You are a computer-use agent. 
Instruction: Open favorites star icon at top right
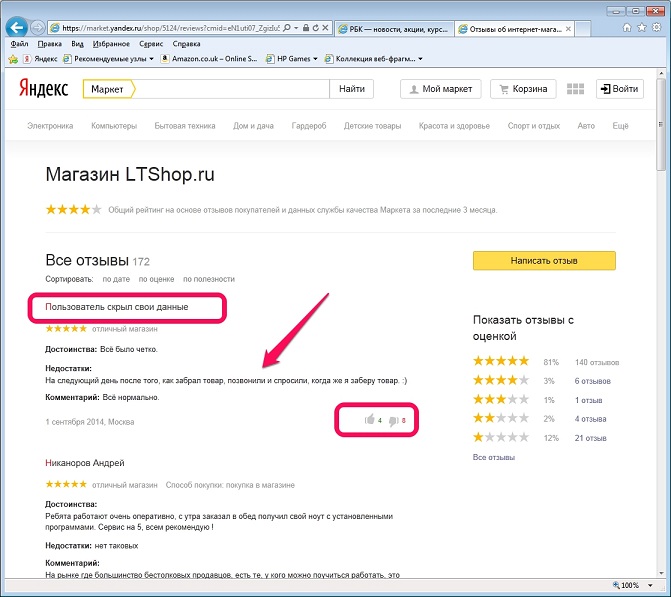(641, 27)
